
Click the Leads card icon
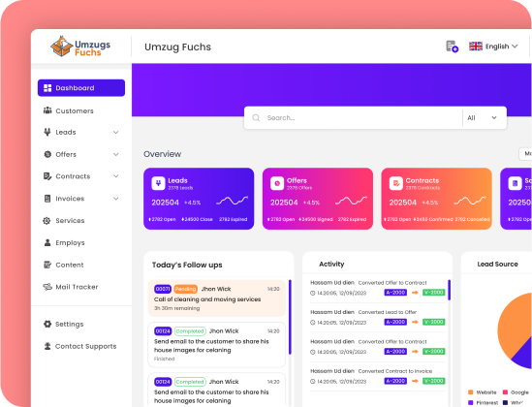tap(158, 183)
